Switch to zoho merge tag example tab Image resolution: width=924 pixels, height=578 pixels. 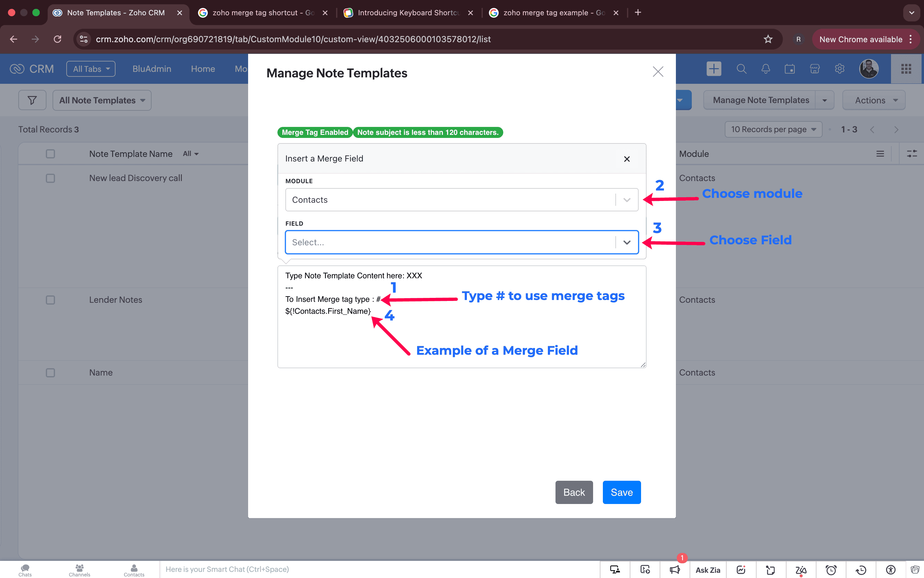pyautogui.click(x=554, y=13)
